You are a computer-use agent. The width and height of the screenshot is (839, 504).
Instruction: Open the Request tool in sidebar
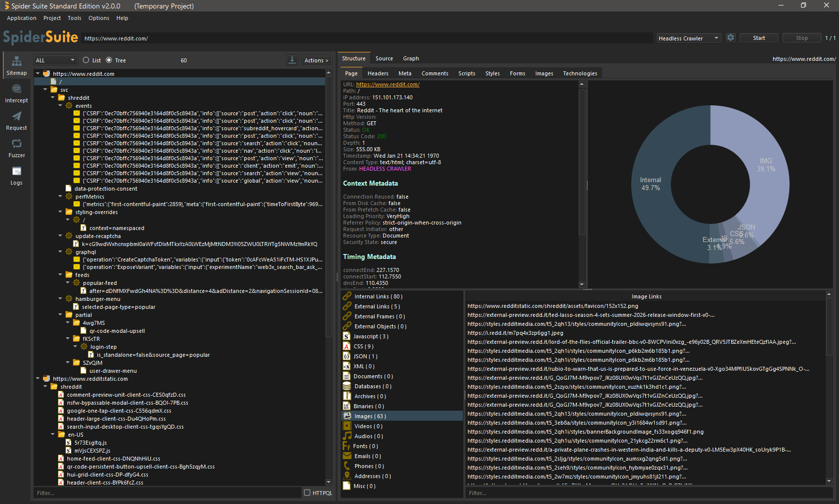(x=16, y=121)
